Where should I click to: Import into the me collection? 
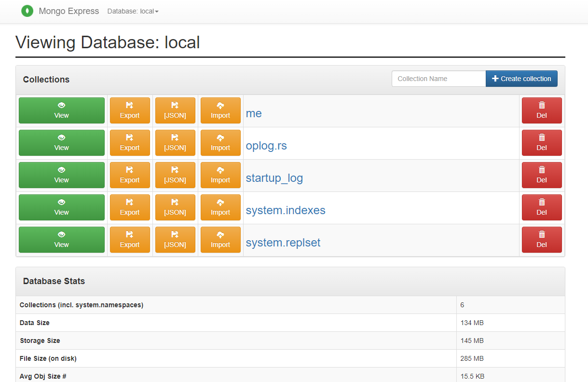point(220,110)
